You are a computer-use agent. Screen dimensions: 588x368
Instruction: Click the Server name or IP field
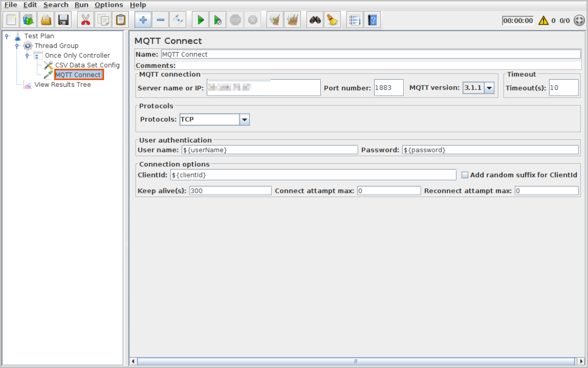click(264, 88)
